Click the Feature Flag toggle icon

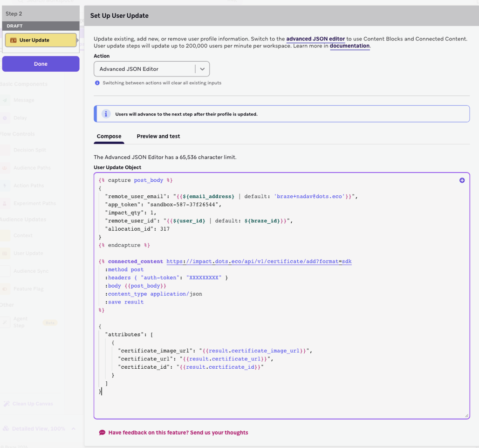(x=5, y=289)
